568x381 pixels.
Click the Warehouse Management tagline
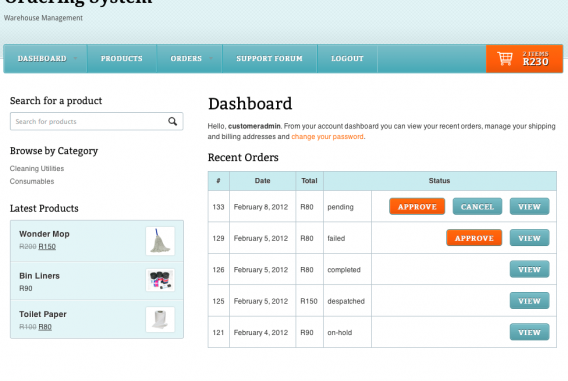coord(43,18)
